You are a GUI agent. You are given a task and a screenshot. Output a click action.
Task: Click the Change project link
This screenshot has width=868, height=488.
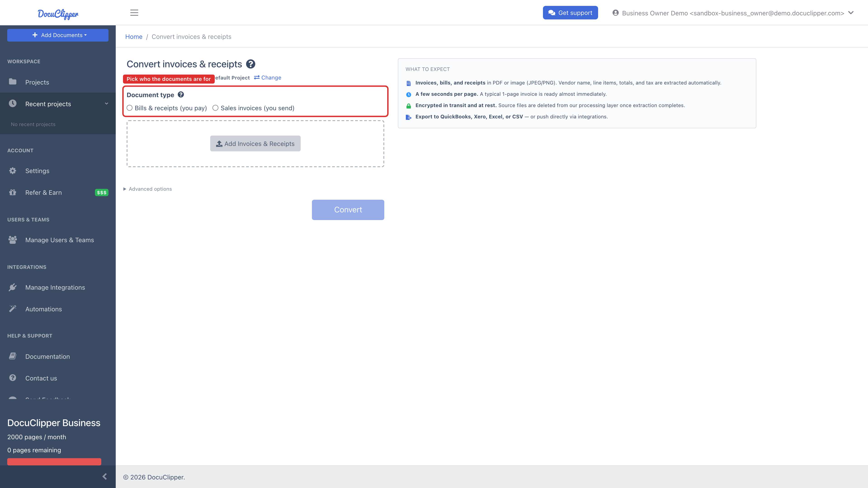coord(268,77)
